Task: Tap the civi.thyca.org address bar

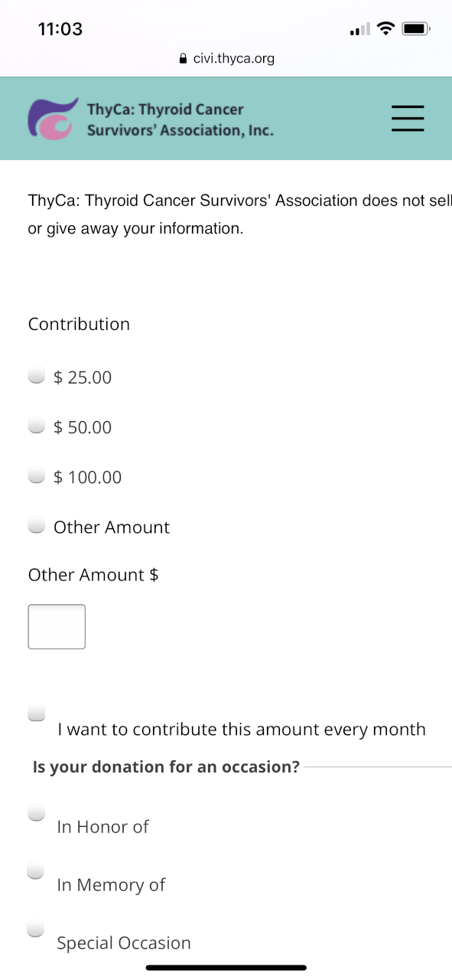Action: coord(226,58)
